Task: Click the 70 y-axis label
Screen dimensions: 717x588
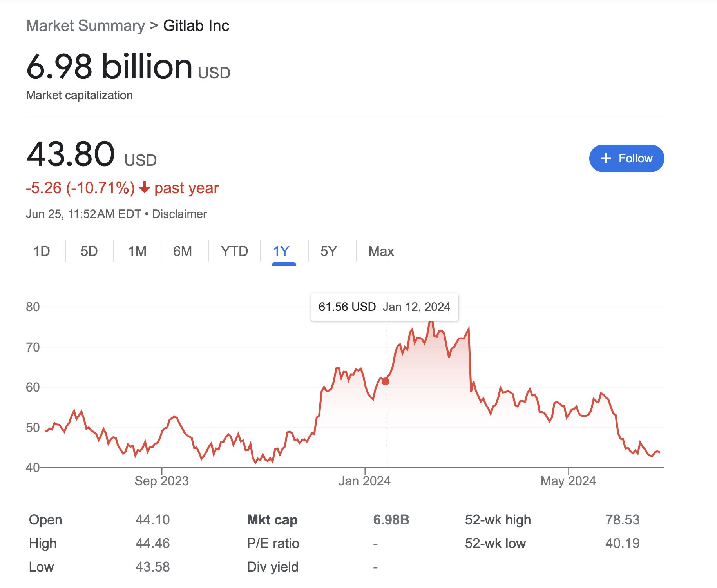Action: click(33, 347)
